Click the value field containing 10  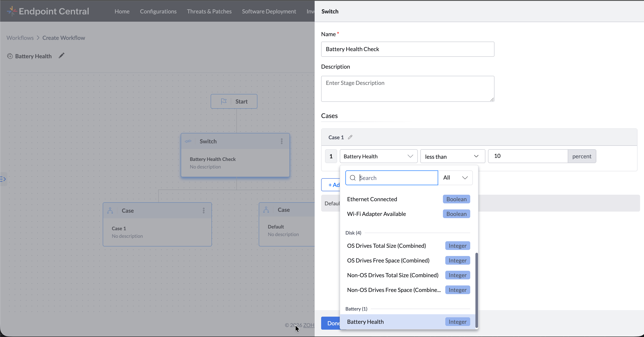pos(528,156)
